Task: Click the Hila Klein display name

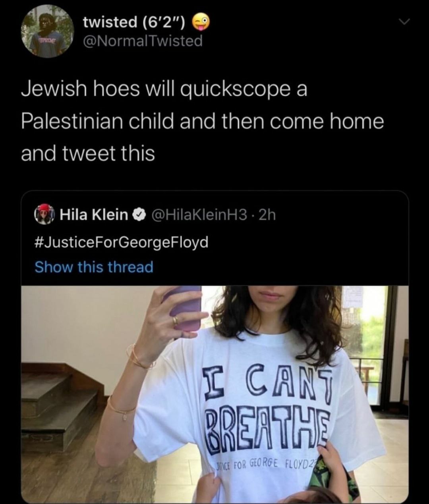Action: tap(93, 215)
